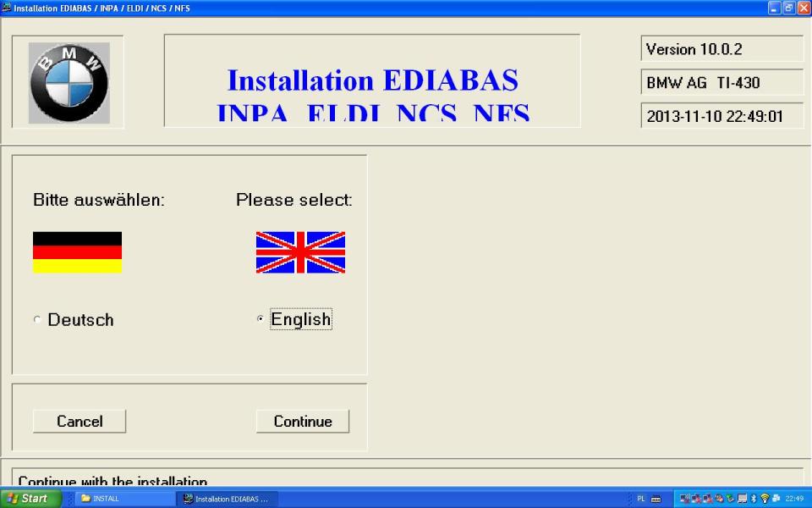
Task: Click the British flag image
Action: pos(300,252)
